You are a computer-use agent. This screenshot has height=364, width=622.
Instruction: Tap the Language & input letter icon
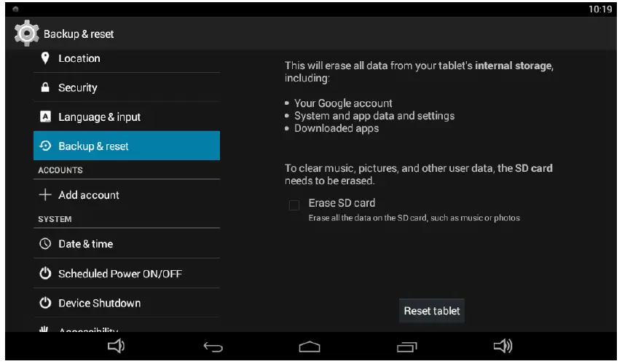[x=45, y=116]
